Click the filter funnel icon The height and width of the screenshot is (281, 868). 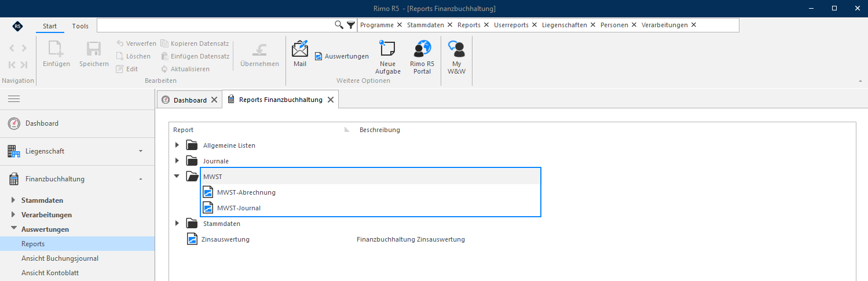[351, 25]
